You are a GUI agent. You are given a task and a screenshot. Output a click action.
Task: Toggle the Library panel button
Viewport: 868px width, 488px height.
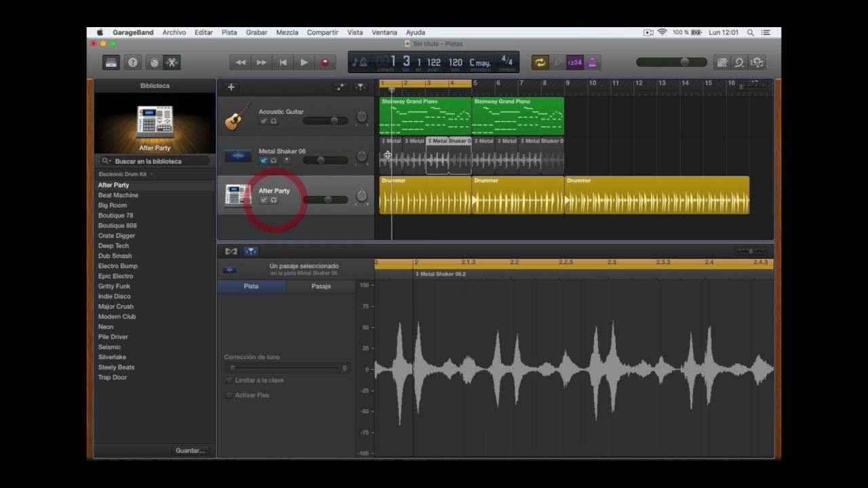tap(111, 62)
